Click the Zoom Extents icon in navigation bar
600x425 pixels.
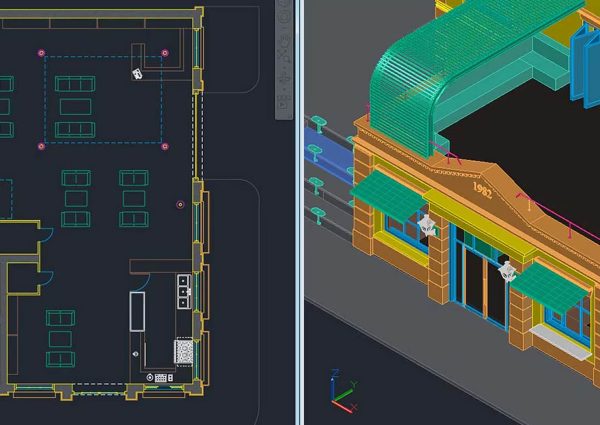click(x=284, y=55)
